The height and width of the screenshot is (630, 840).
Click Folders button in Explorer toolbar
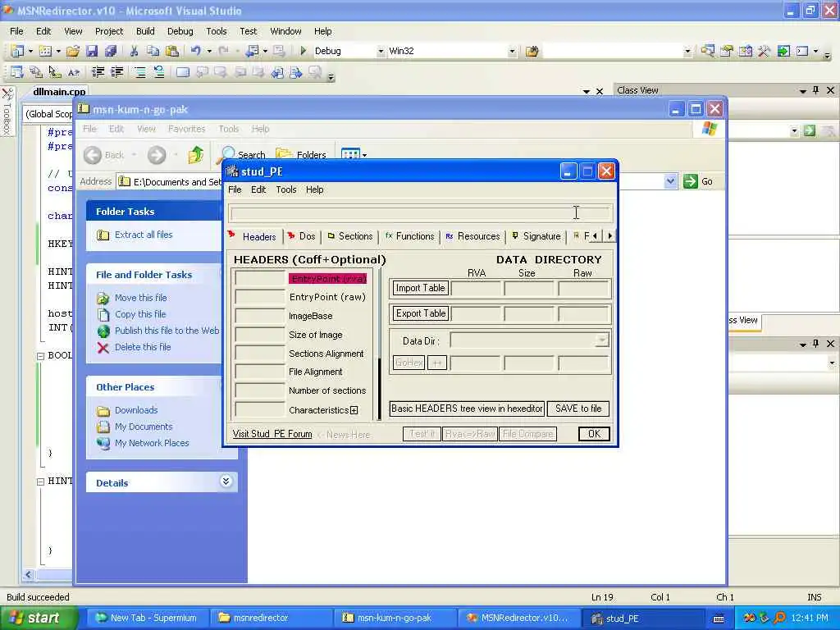click(x=301, y=155)
